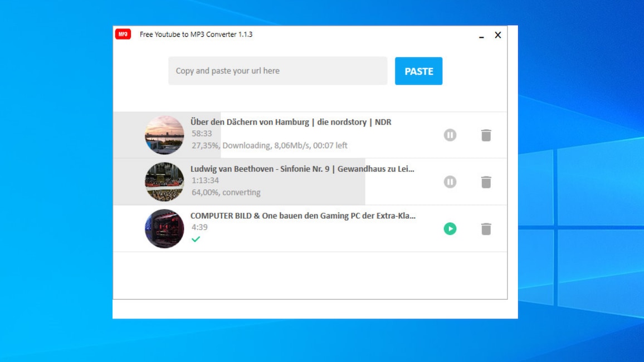Click the URL input field

(277, 71)
